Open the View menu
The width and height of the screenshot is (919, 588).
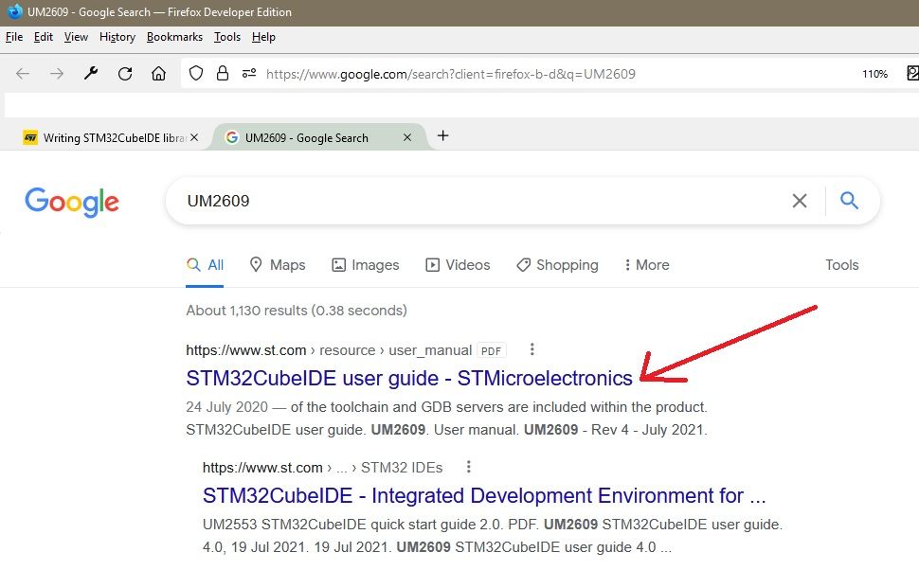(76, 37)
